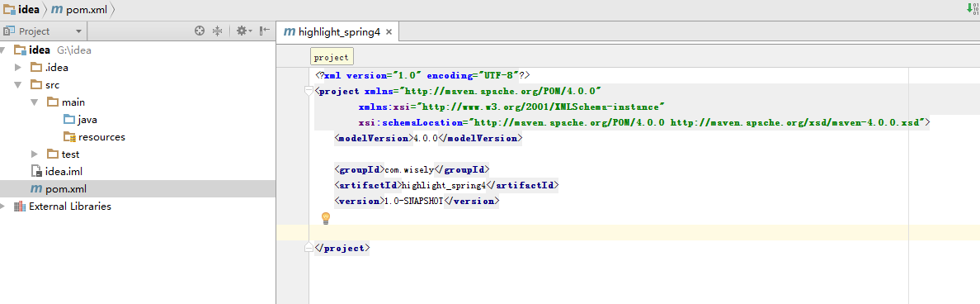Viewport: 980px width, 304px height.
Task: Collapse all with the Project panel icon
Action: [x=218, y=31]
